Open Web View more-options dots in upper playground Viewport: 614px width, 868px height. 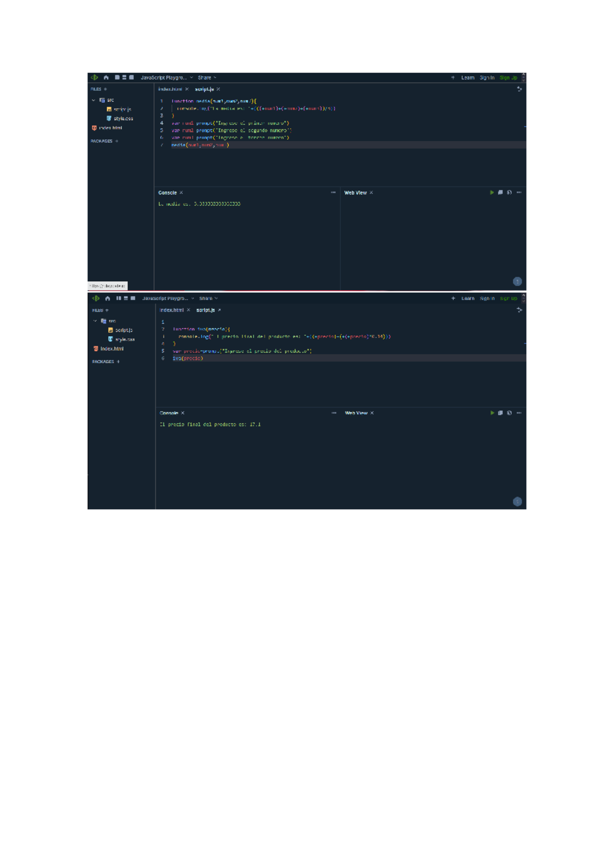click(519, 193)
